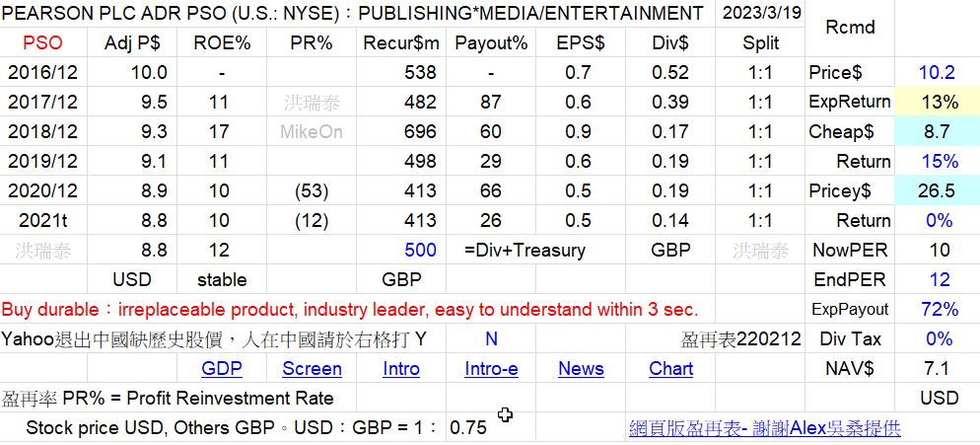Select the 盈再表220212 version cell

pos(740,338)
